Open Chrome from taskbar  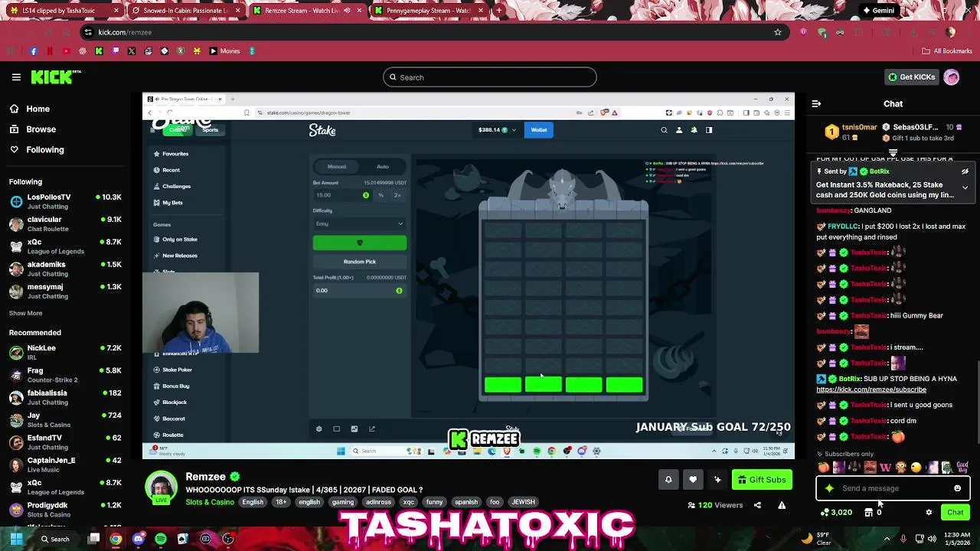[116, 539]
